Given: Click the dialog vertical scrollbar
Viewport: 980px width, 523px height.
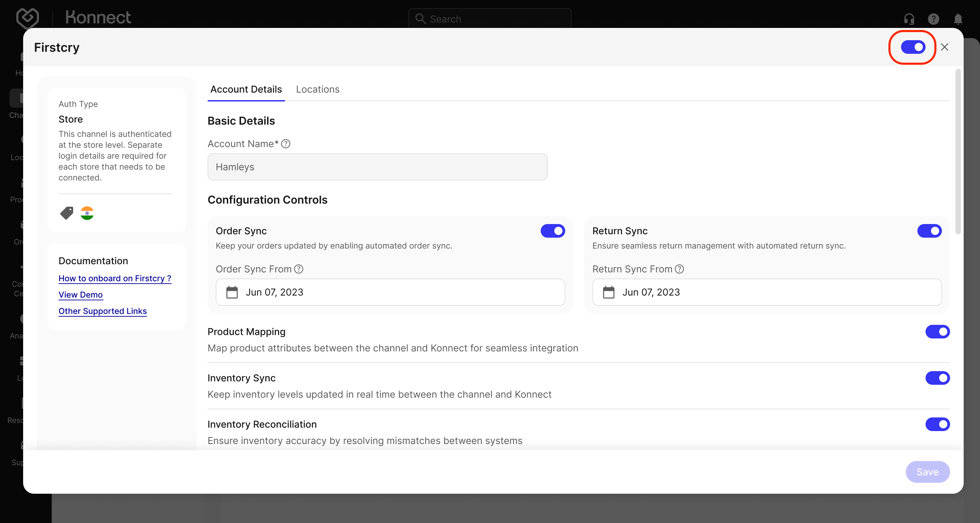Looking at the screenshot, I should [x=958, y=152].
